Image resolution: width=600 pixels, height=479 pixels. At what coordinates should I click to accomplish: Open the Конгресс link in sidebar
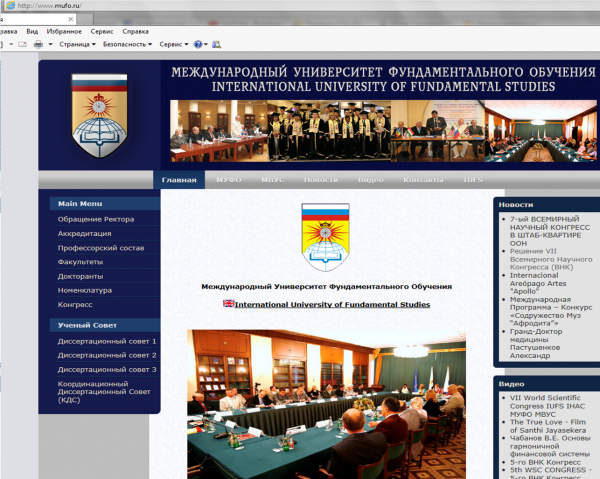(75, 305)
